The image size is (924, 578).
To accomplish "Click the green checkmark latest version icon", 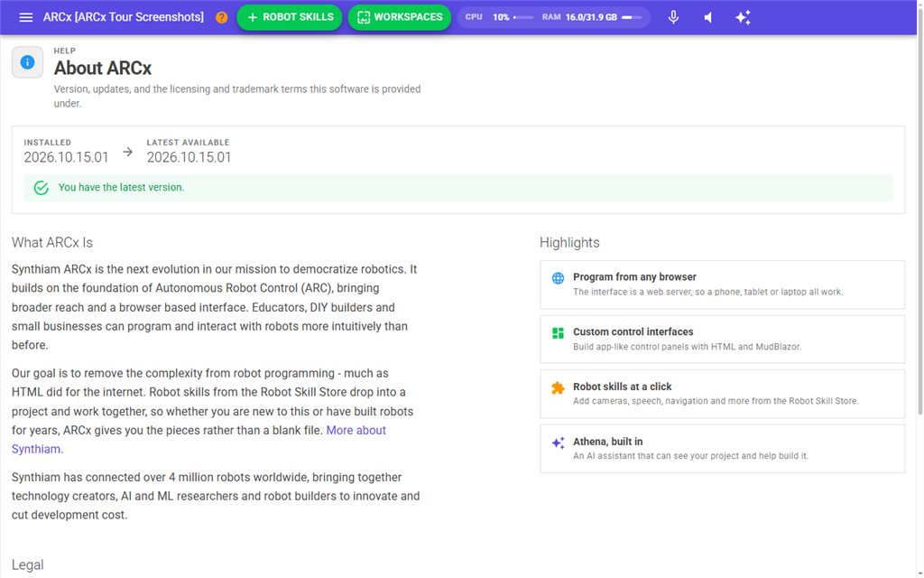I will 42,188.
